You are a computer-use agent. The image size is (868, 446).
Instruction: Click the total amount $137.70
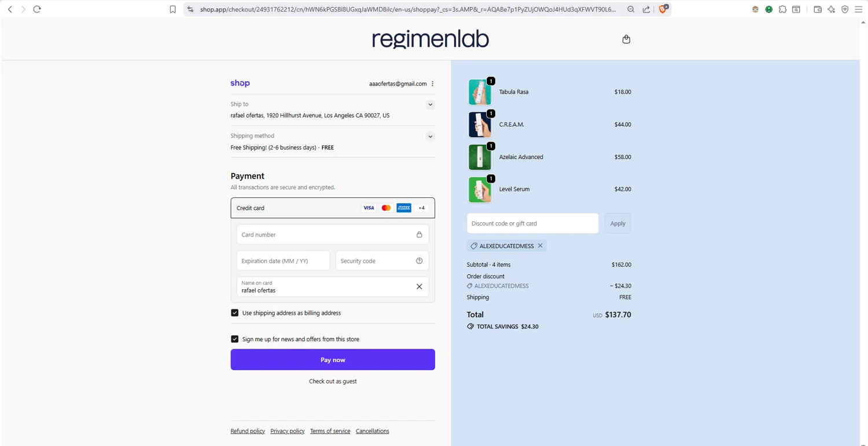(x=618, y=315)
